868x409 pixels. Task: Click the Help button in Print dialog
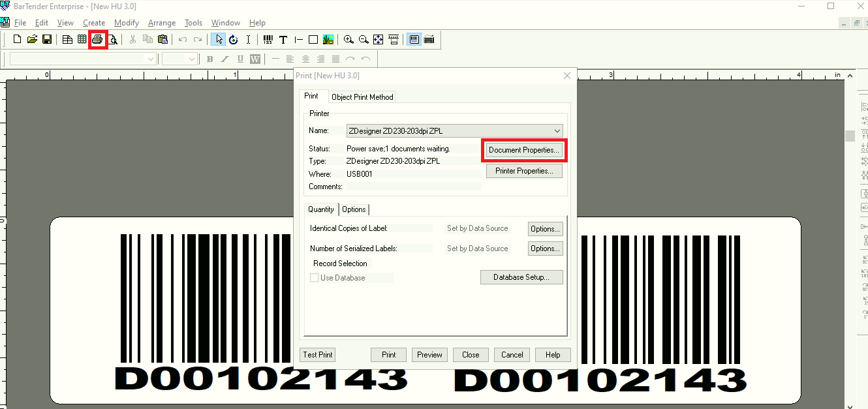click(553, 355)
